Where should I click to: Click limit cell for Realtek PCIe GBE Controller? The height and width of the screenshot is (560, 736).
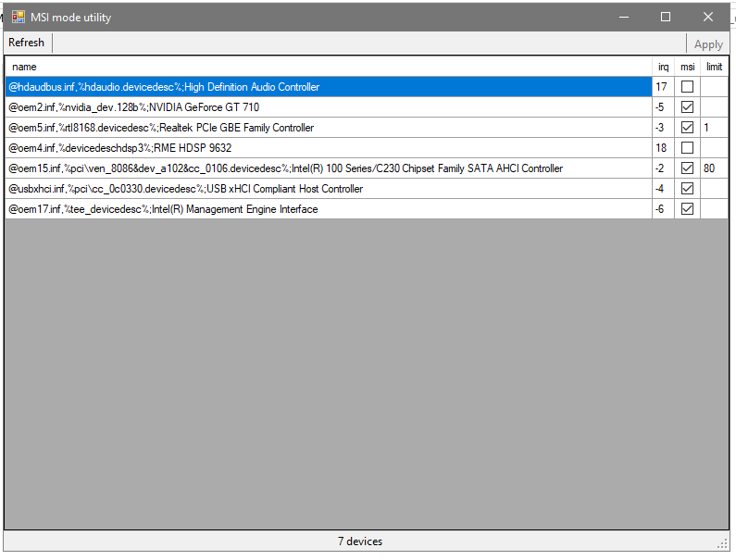coord(714,128)
